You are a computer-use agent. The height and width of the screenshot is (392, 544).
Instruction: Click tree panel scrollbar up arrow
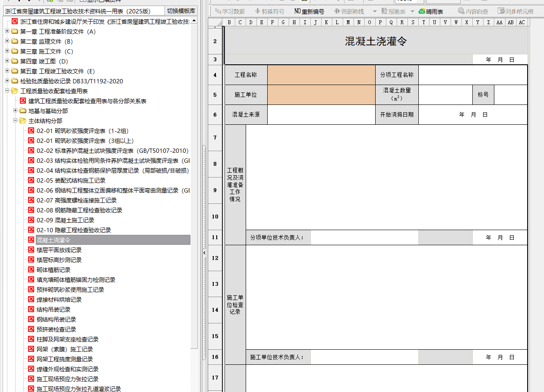(194, 21)
